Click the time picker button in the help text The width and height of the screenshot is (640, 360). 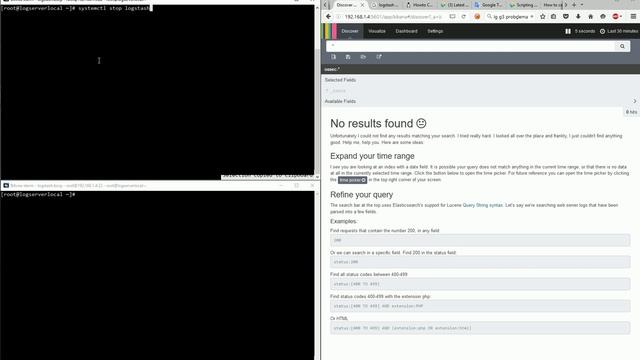(x=352, y=180)
